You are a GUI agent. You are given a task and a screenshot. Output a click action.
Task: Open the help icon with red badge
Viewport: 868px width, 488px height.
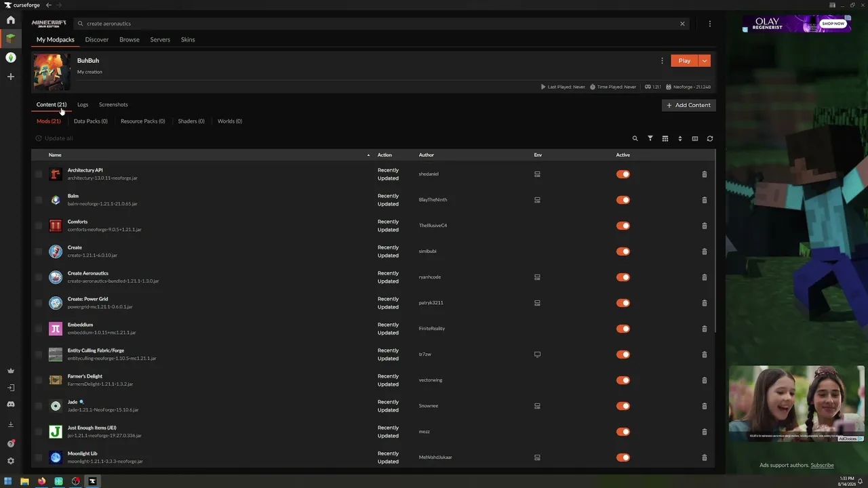tap(11, 443)
